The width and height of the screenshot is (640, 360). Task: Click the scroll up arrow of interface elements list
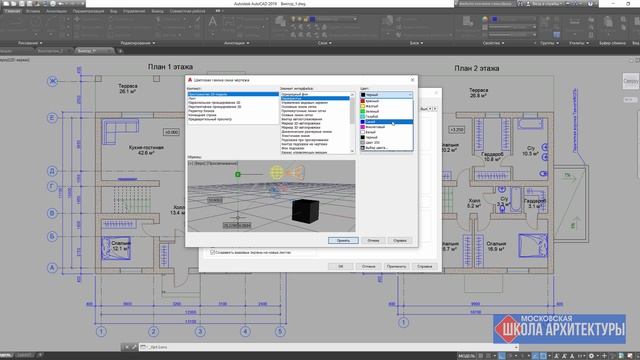click(x=353, y=95)
